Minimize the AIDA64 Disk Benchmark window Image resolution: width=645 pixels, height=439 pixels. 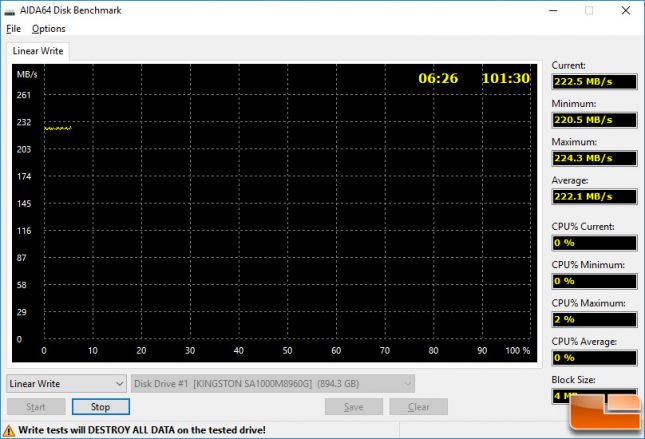click(553, 11)
